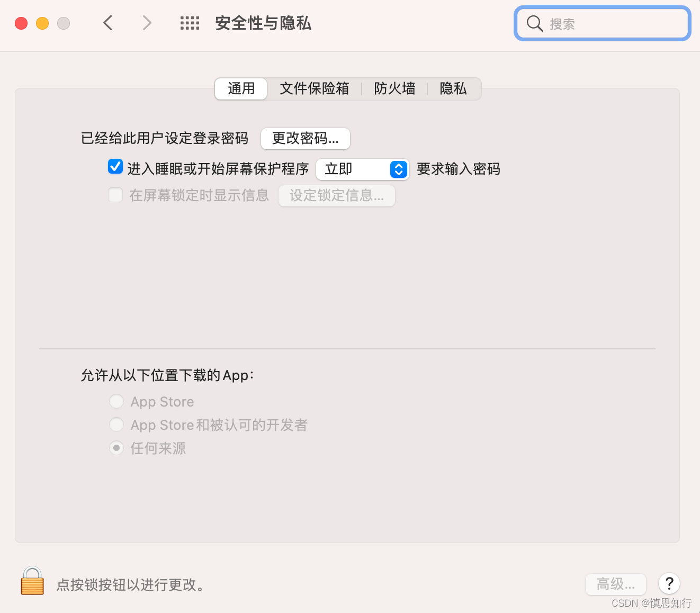The height and width of the screenshot is (613, 700).
Task: Click the yellow minimize window button
Action: (x=42, y=23)
